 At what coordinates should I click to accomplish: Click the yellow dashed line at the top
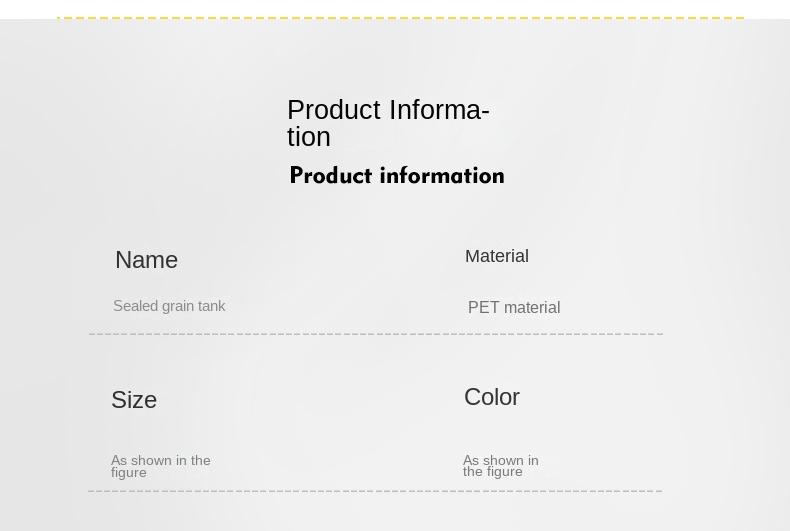400,18
